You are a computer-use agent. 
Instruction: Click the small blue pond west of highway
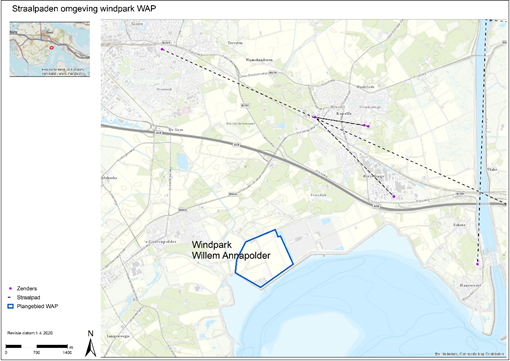click(x=182, y=161)
